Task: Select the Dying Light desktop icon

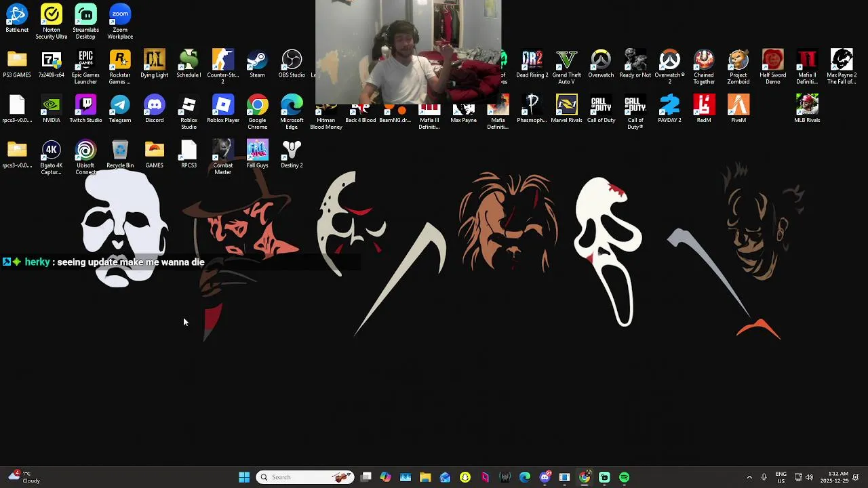Action: 154,64
